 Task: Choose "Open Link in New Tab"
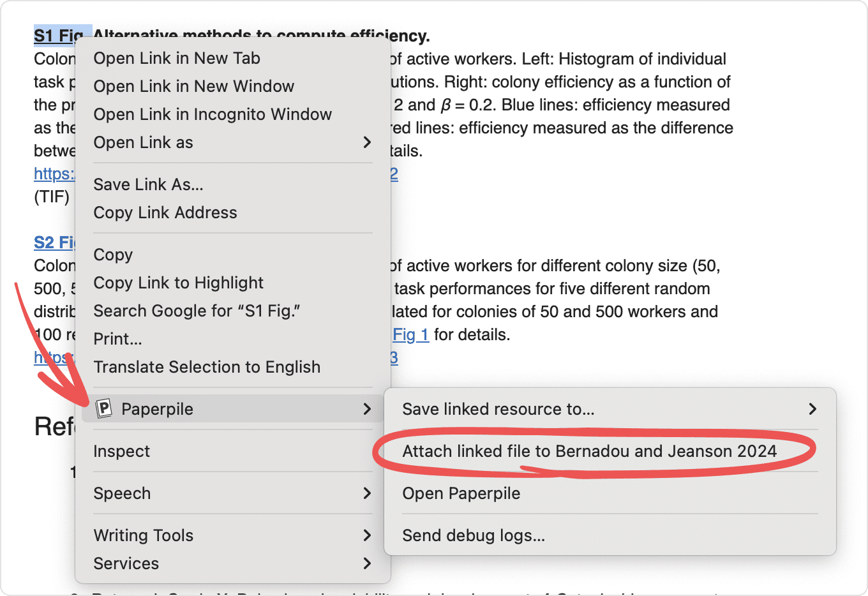click(x=177, y=58)
